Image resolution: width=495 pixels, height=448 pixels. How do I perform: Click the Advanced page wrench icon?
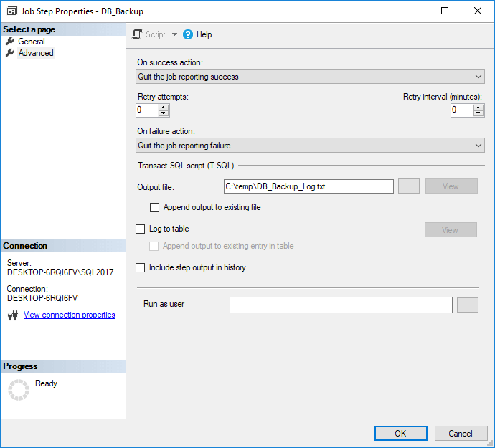coord(10,53)
